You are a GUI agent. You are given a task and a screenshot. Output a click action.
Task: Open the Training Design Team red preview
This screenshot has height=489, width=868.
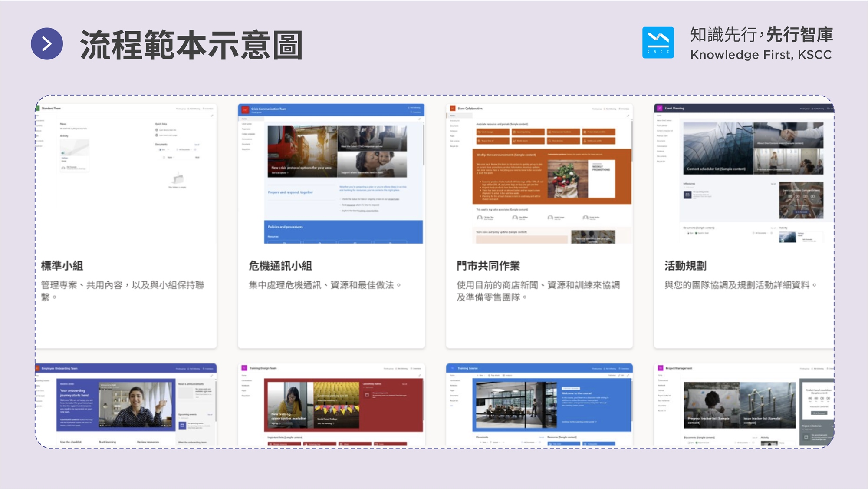[x=343, y=405]
